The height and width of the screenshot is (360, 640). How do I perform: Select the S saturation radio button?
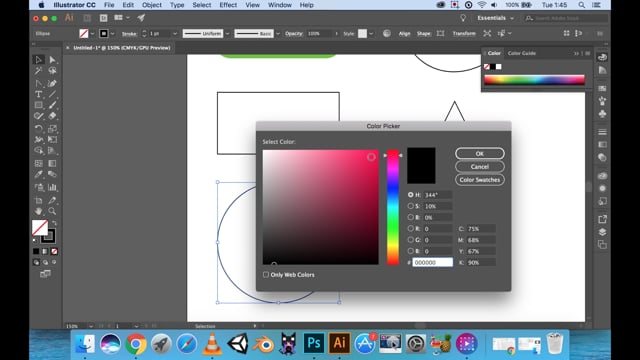(411, 206)
